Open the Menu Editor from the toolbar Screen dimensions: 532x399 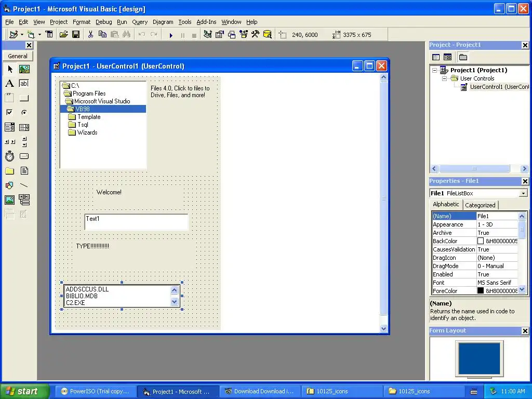[49, 34]
